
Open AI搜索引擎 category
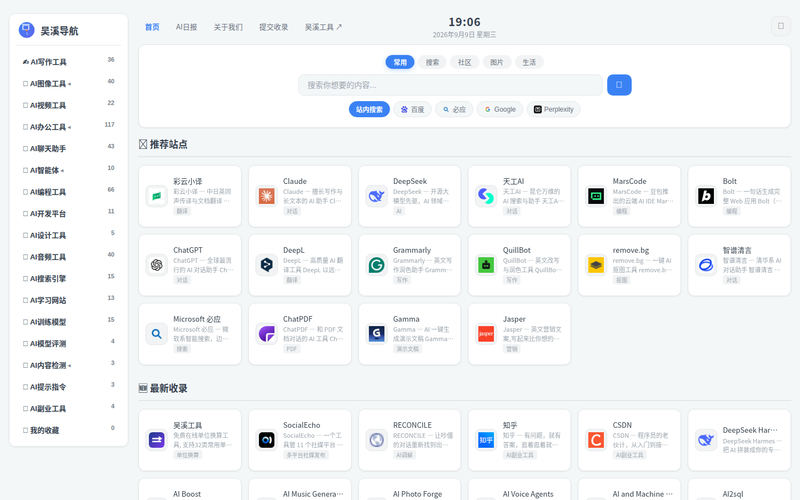click(x=68, y=279)
